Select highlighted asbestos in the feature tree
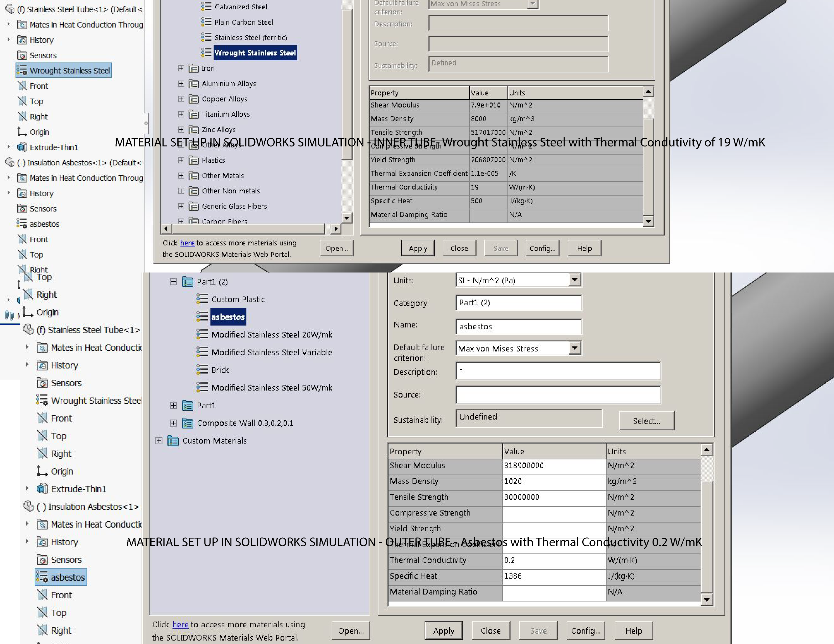The width and height of the screenshot is (834, 644). coord(61,577)
